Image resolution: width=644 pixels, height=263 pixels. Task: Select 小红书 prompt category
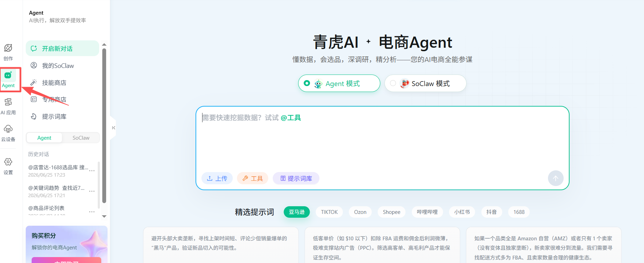[462, 212]
